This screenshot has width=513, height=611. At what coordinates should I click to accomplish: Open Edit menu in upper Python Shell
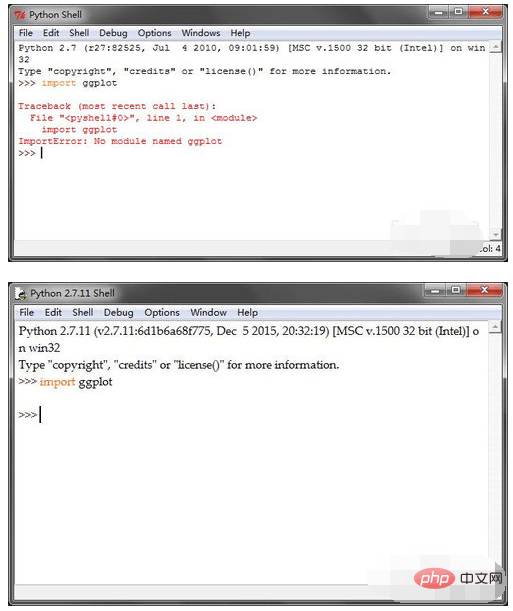point(51,33)
